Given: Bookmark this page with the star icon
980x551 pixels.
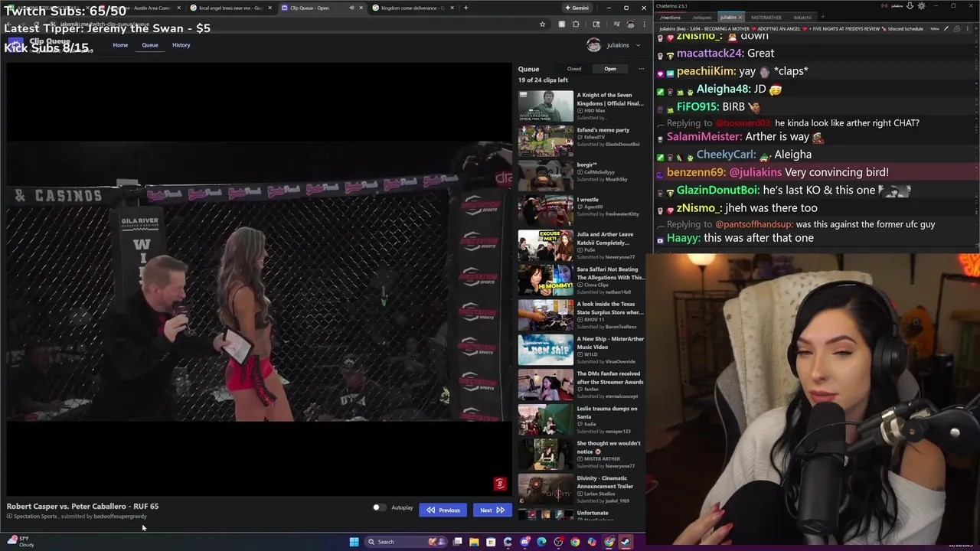Looking at the screenshot, I should click(542, 24).
